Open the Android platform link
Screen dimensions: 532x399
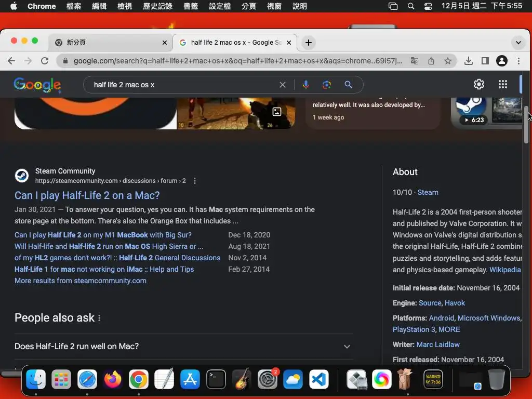pyautogui.click(x=442, y=318)
